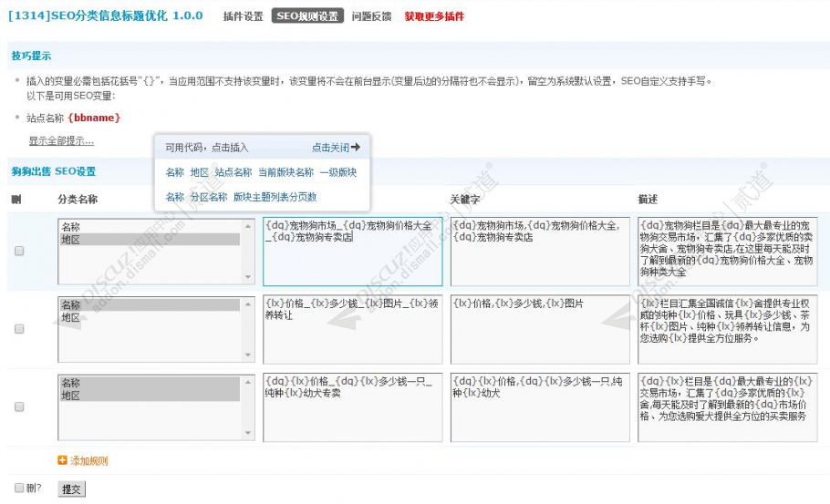Select 地区 in the first category listbox
The image size is (830, 504).
(x=71, y=239)
